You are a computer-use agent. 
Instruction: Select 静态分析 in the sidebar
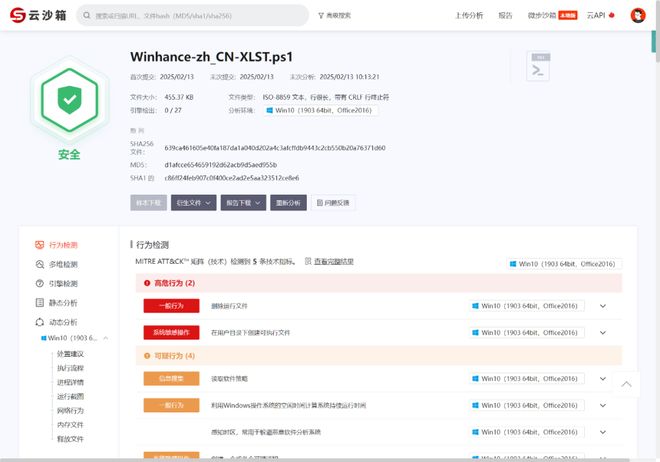(x=63, y=302)
